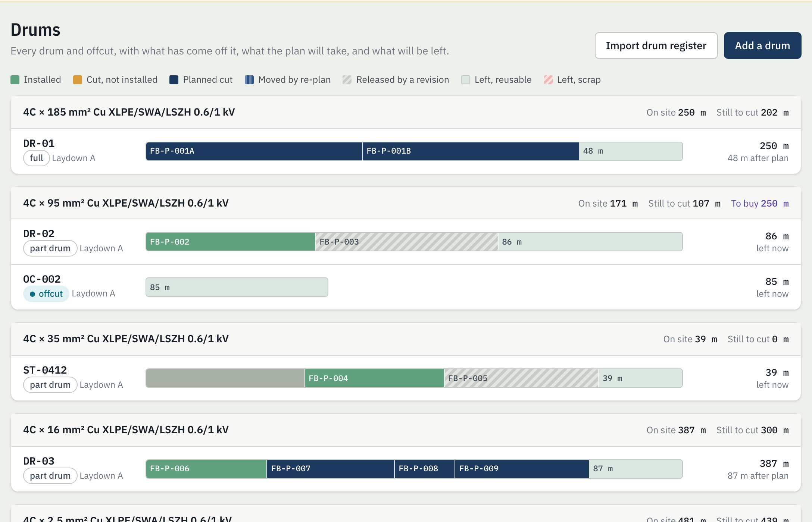Click the 39 m leftover segment on ST-0412
The image size is (812, 522).
tap(640, 378)
